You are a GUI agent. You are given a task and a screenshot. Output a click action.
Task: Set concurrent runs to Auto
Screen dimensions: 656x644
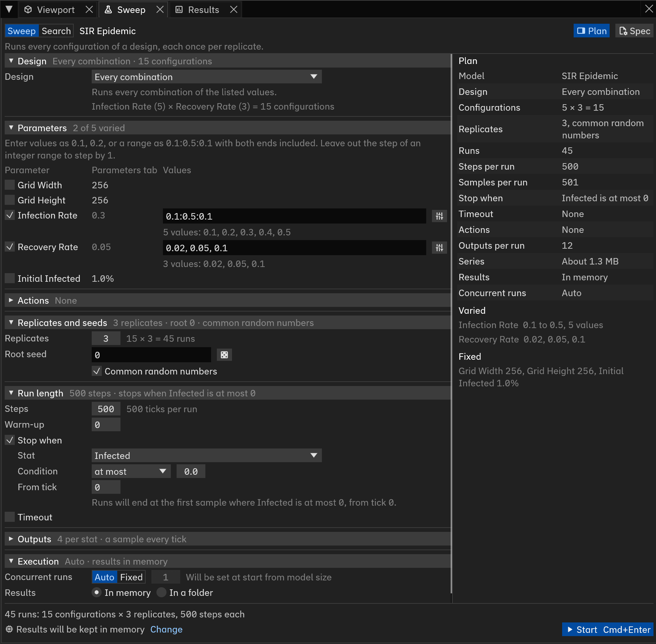(104, 577)
